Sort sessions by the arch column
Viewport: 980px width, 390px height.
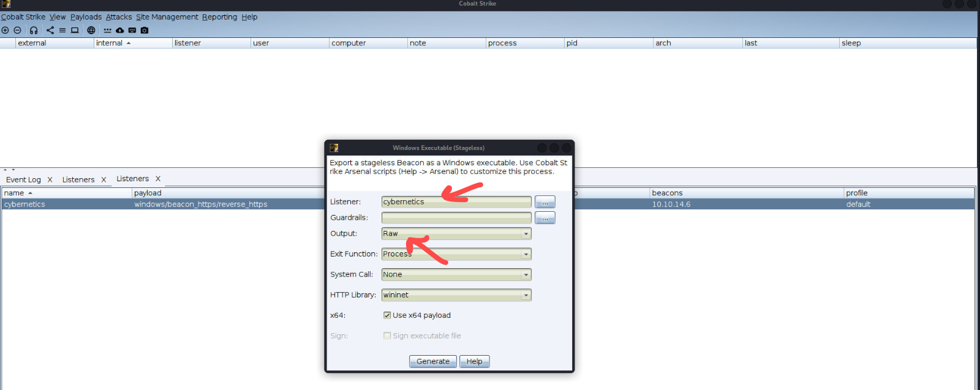click(698, 43)
